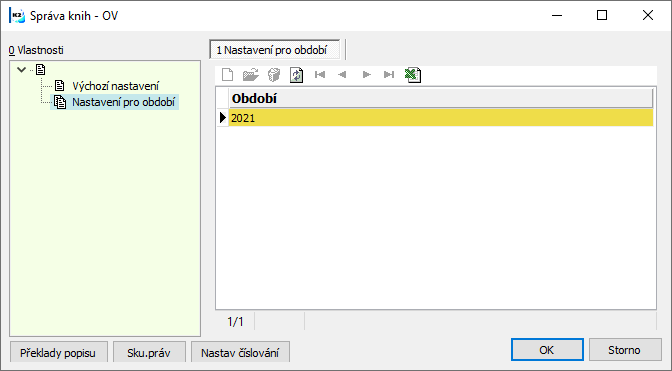Go to next record arrow

[366, 75]
